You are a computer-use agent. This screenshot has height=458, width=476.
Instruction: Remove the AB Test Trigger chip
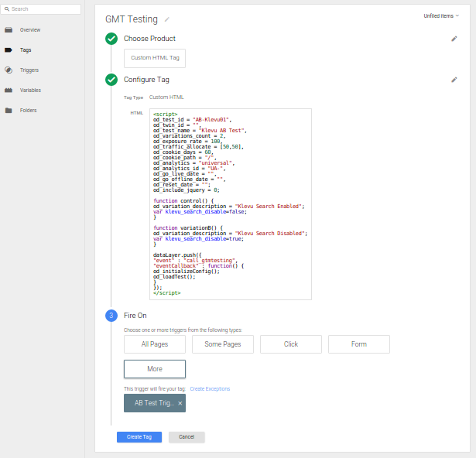pyautogui.click(x=180, y=403)
